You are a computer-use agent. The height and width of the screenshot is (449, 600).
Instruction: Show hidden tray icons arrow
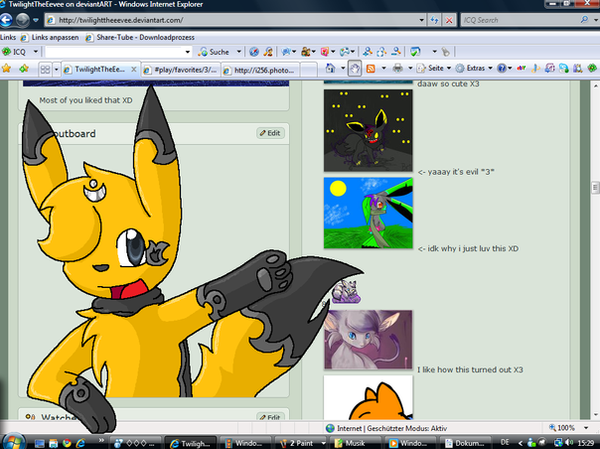click(520, 443)
